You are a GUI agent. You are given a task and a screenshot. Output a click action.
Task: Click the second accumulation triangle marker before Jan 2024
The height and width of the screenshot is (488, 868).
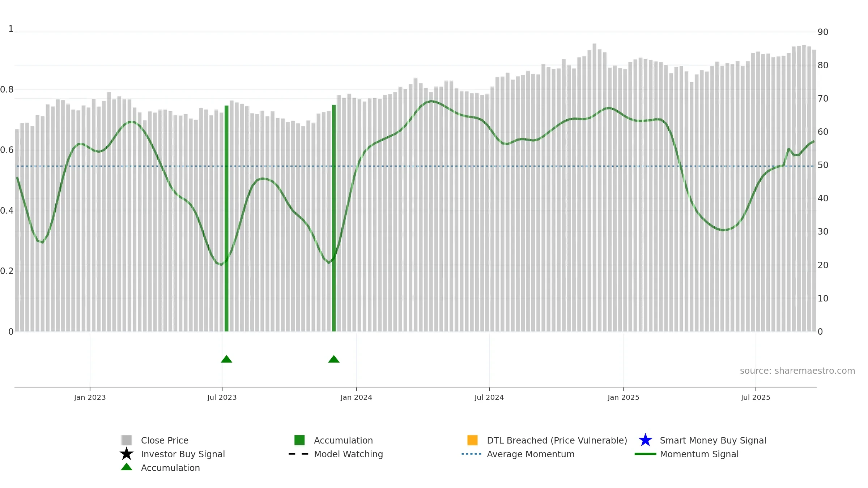click(x=334, y=359)
